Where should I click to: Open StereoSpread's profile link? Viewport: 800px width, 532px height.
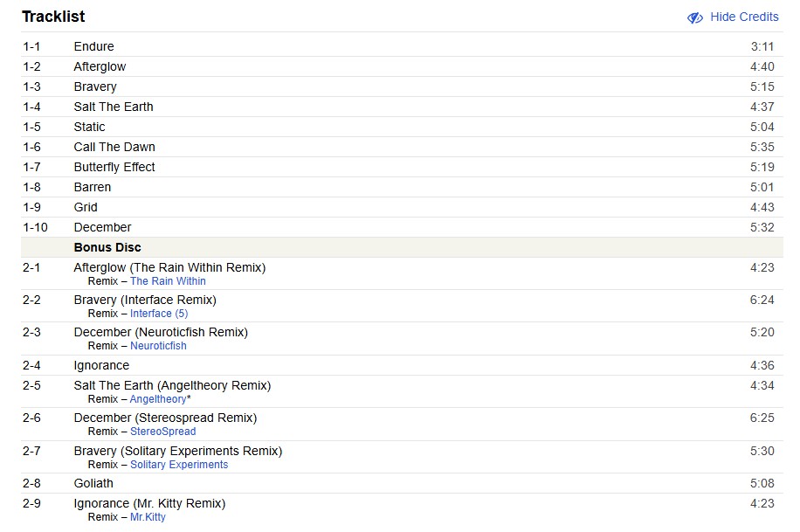coord(162,431)
